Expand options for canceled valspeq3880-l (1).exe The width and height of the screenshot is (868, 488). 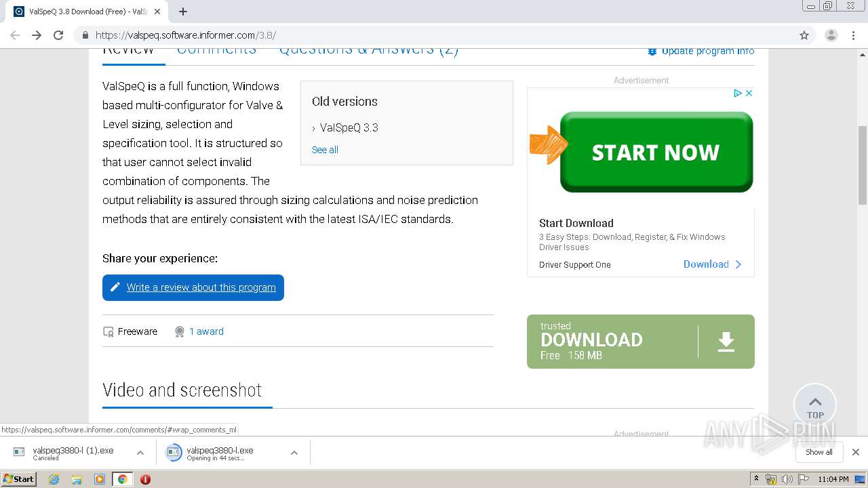(x=140, y=453)
